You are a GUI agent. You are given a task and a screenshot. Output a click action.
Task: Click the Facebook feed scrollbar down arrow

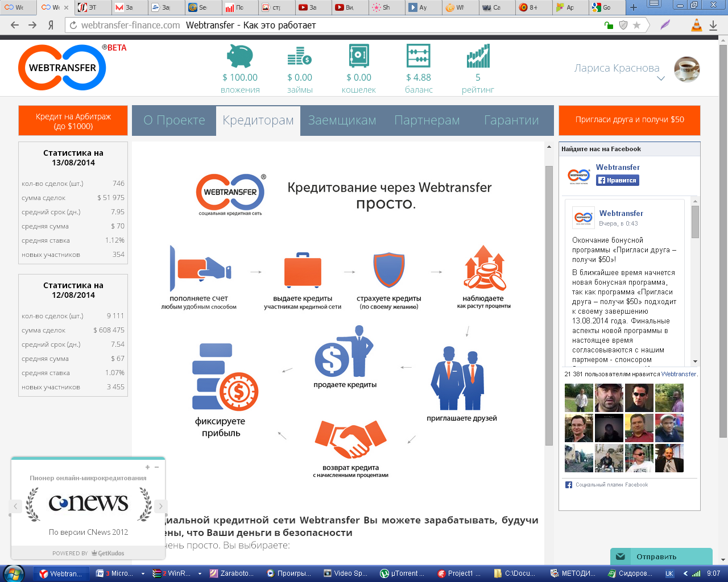(x=695, y=361)
